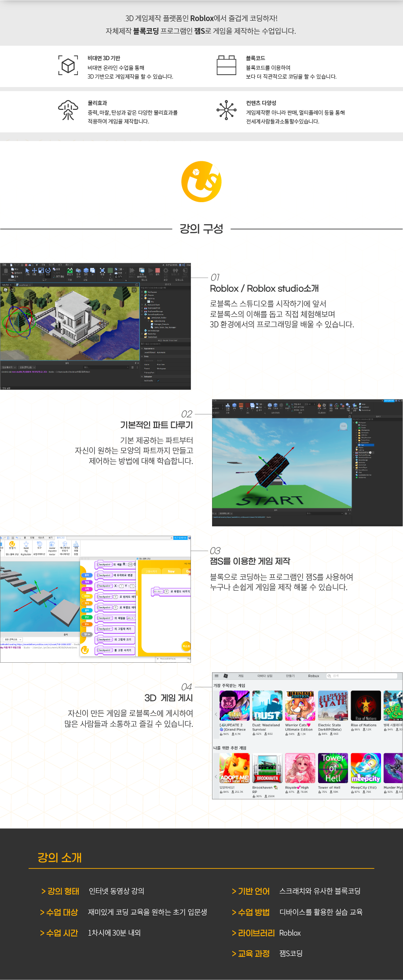Open the 모든 콘텍스트 dropdown in the JamS studio output
The height and width of the screenshot is (980, 403).
pyautogui.click(x=12, y=639)
